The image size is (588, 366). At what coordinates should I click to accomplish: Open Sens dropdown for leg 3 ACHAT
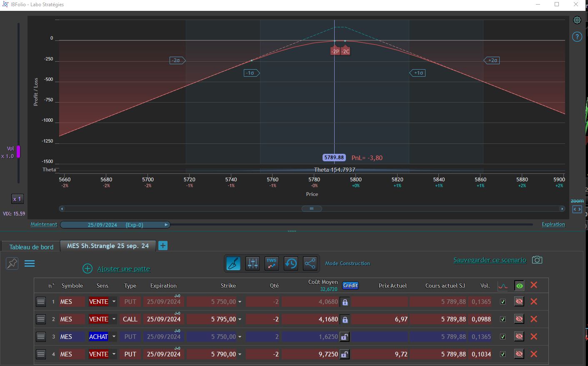click(114, 337)
